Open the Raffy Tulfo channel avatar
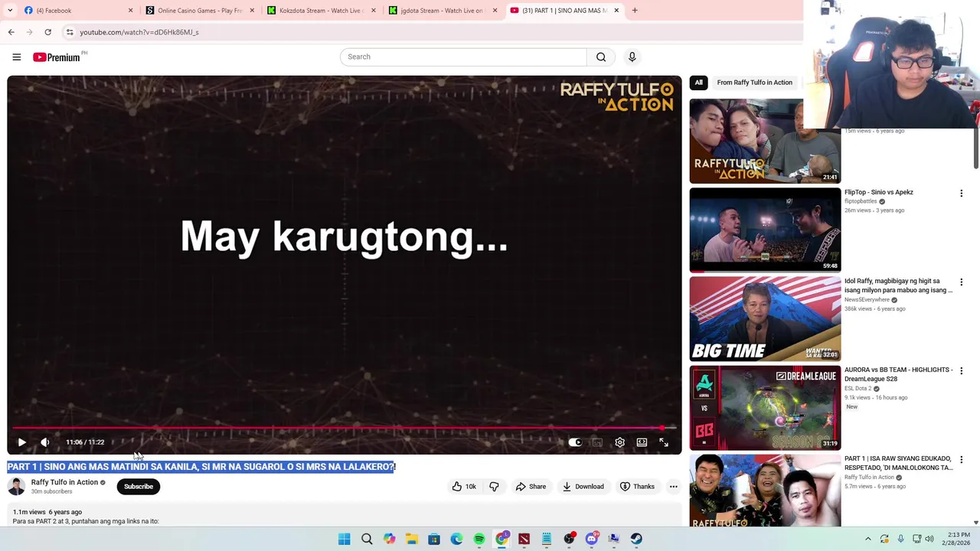Screen dimensions: 980x551 tap(16, 487)
